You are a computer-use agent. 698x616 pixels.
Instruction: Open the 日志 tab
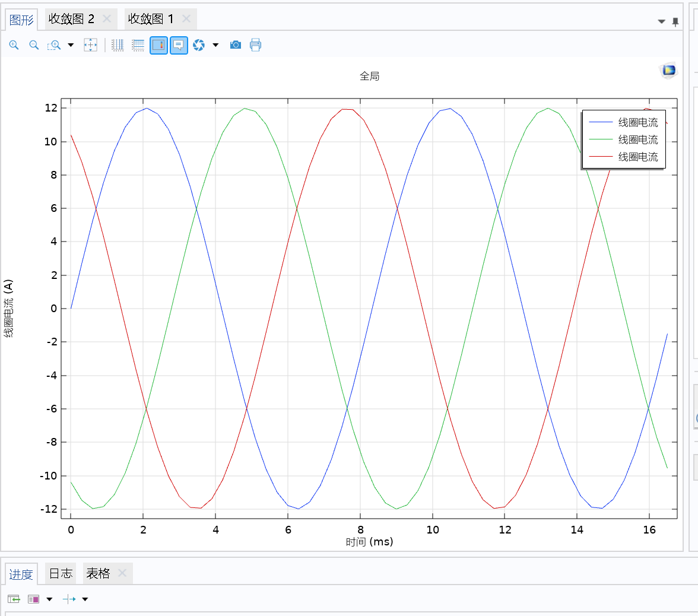61,573
